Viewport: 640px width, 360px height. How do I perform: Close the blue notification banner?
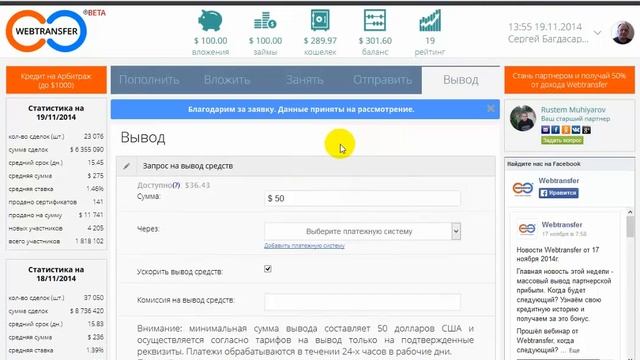(491, 109)
